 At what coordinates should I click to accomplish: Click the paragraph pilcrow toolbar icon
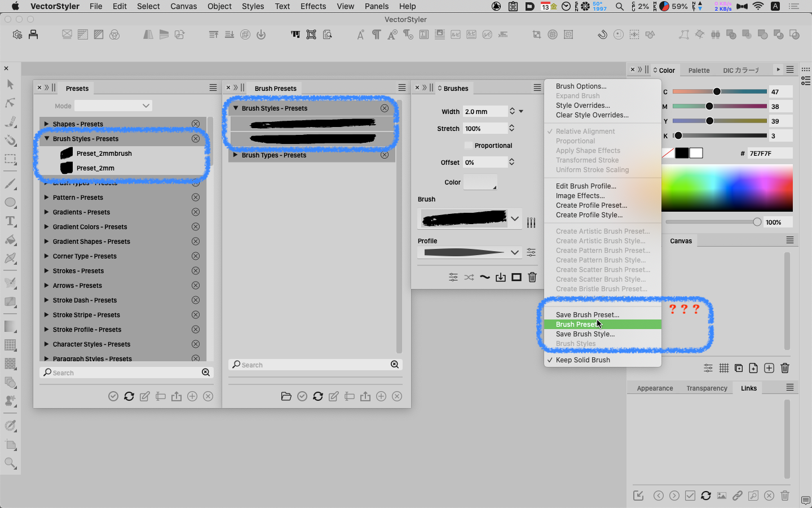pyautogui.click(x=376, y=35)
